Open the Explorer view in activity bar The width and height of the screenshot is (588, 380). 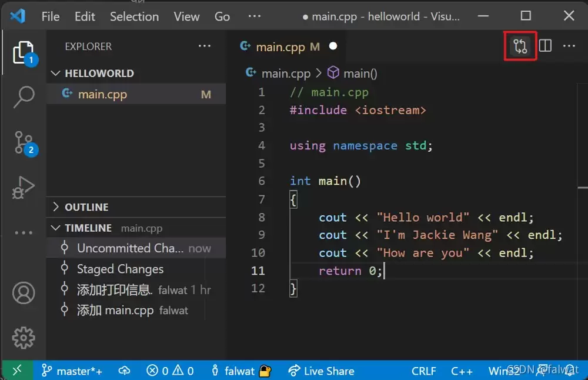[24, 53]
